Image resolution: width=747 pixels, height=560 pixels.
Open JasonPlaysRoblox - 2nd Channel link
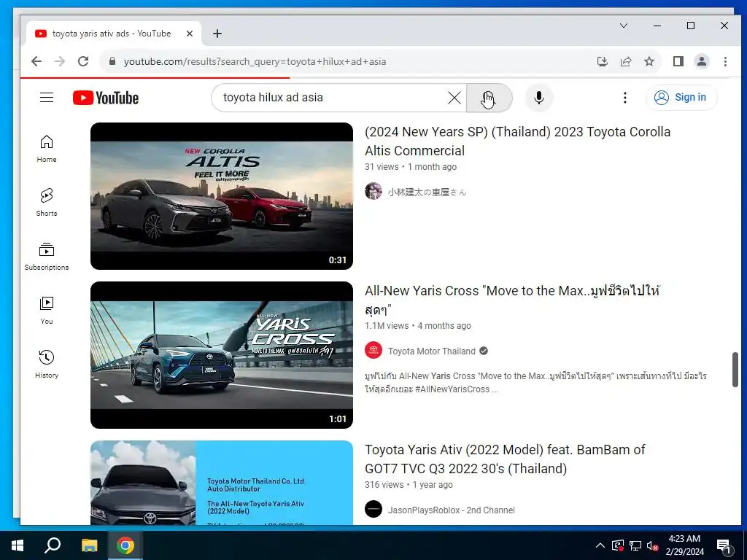click(x=451, y=510)
